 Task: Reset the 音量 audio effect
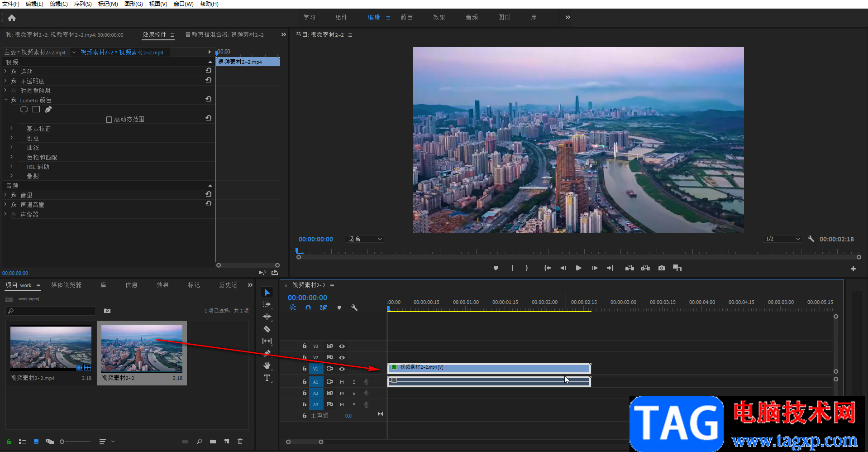[209, 194]
